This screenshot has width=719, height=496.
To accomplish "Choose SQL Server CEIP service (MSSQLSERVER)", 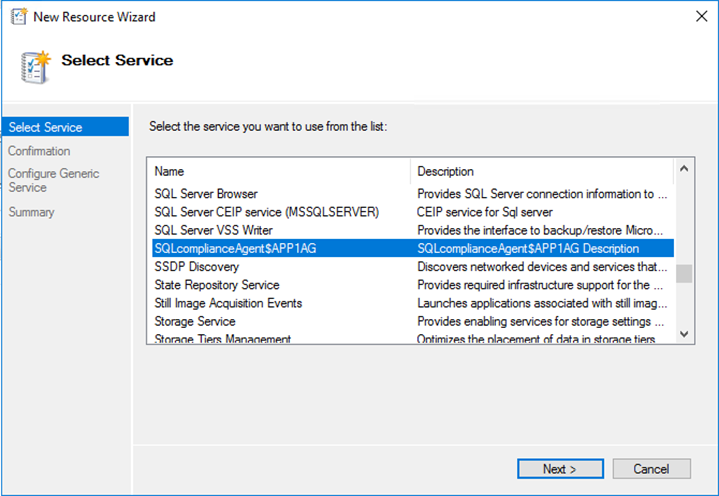I will pos(267,212).
